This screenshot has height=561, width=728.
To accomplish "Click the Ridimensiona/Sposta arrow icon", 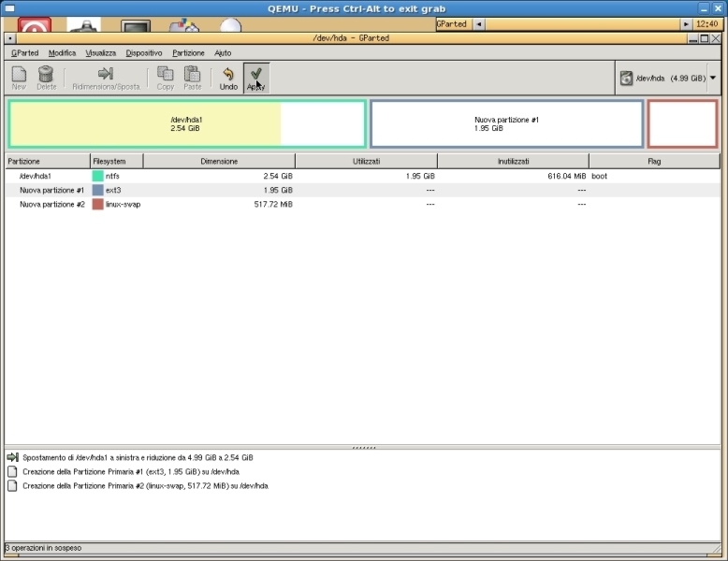I will click(106, 73).
